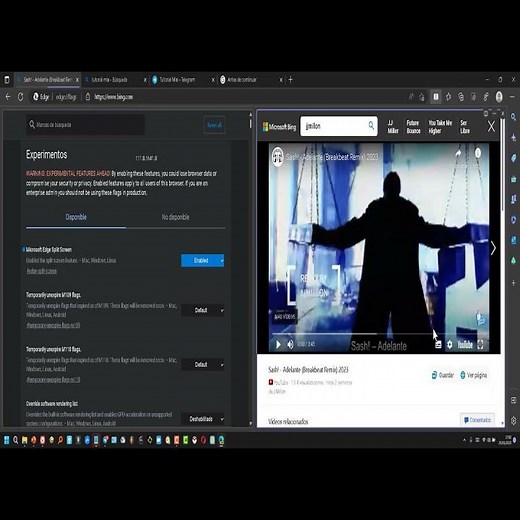Click the Future Bounce suggestion
520x520 pixels.
point(413,127)
